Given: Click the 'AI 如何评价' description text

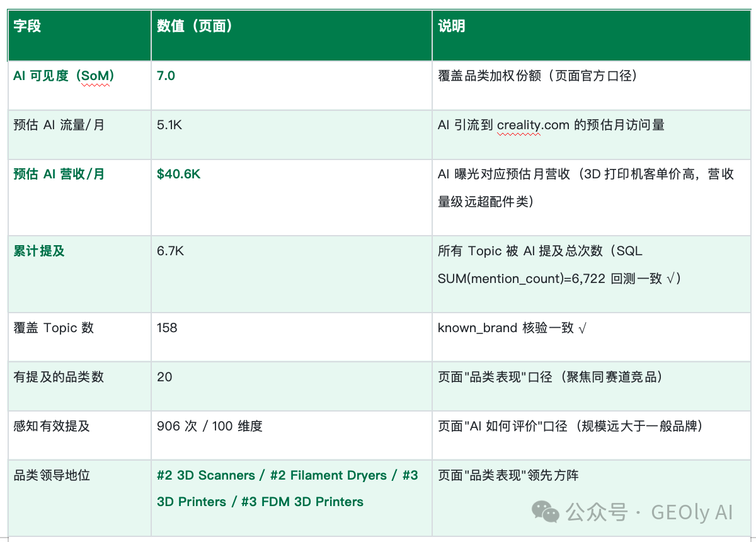Looking at the screenshot, I should pyautogui.click(x=570, y=426).
